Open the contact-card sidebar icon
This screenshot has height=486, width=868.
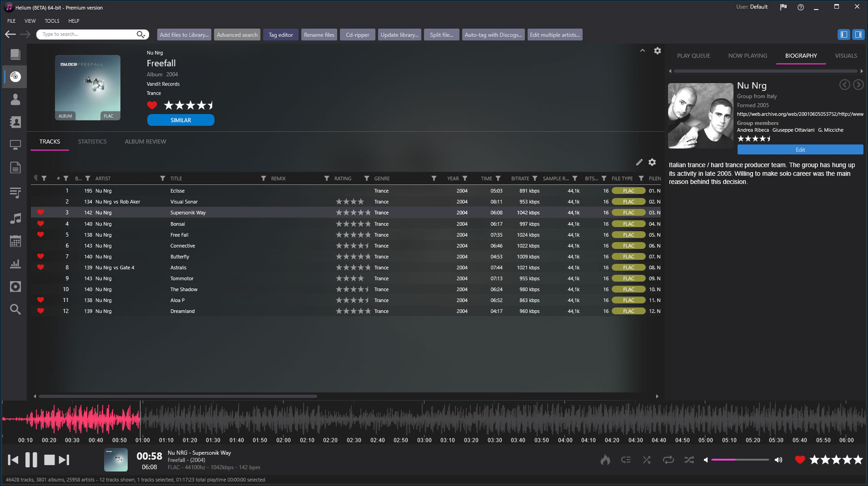[15, 122]
